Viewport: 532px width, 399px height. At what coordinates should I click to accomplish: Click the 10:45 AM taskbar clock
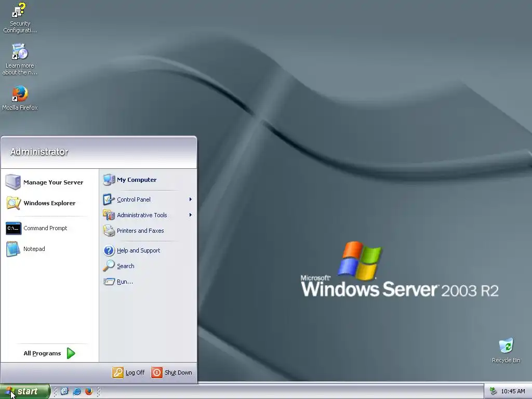click(x=513, y=391)
